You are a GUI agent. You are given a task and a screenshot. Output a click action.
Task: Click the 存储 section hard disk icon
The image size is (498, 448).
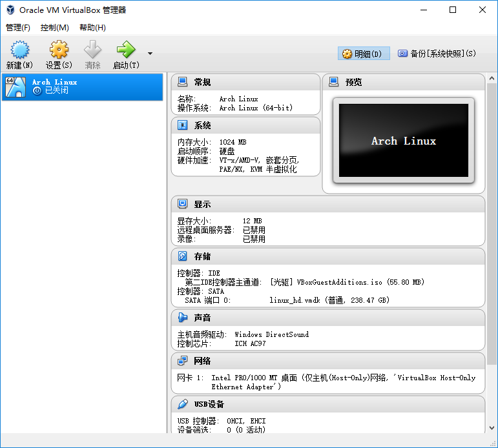183,256
